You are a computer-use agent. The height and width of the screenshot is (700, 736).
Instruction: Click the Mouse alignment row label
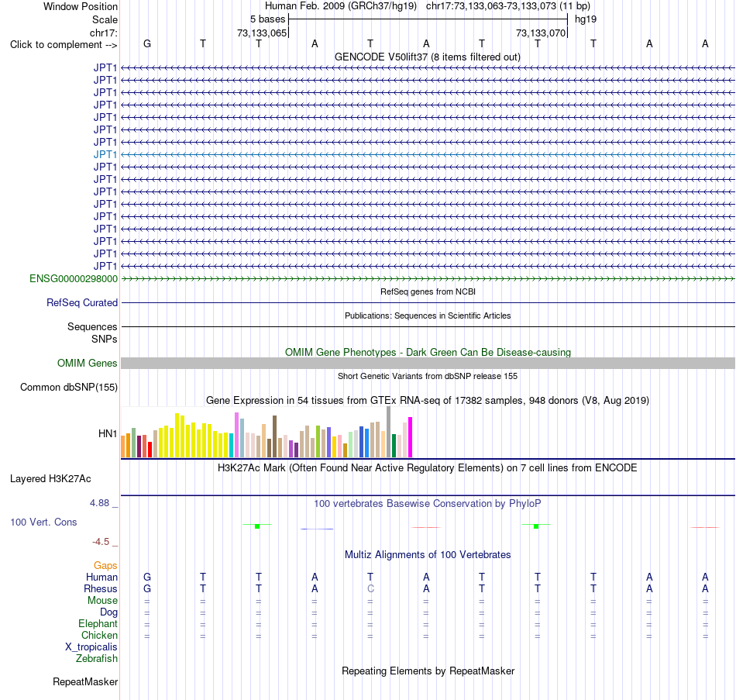(102, 601)
